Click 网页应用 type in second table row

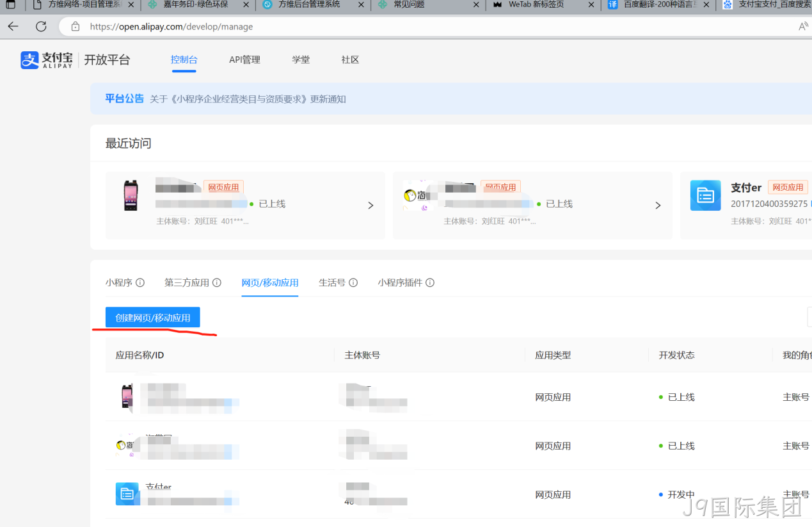[x=553, y=446]
